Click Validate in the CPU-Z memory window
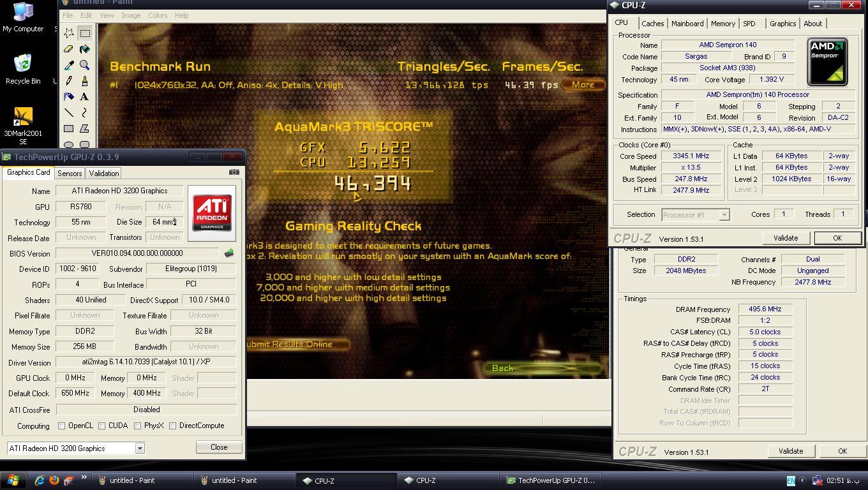Viewport: 868px width, 490px height. point(791,451)
